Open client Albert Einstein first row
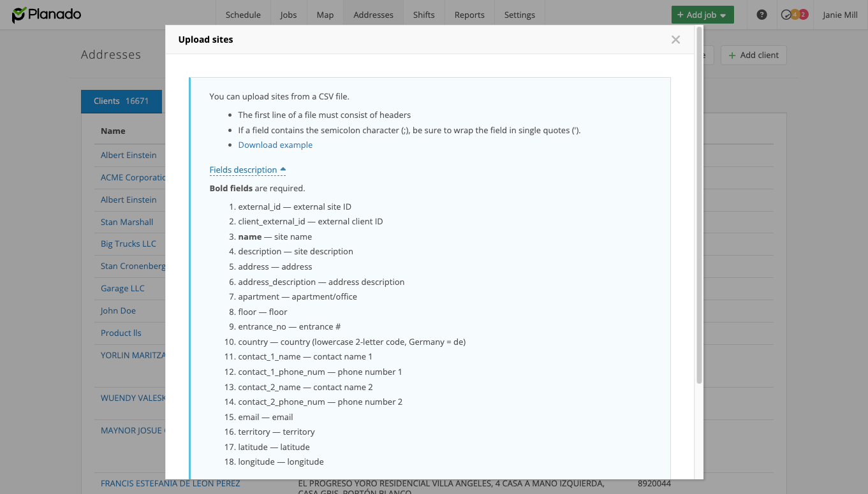The height and width of the screenshot is (494, 868). click(x=128, y=155)
